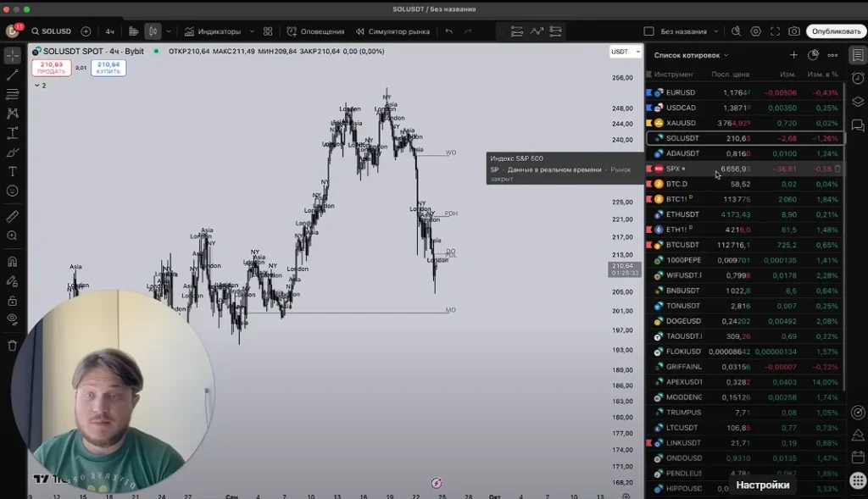Viewport: 868px width, 499px height.
Task: Add a symbol to the watchlist
Action: click(793, 55)
